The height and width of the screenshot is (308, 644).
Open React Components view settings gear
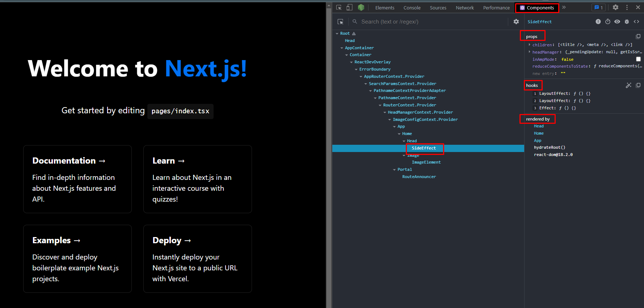point(516,22)
